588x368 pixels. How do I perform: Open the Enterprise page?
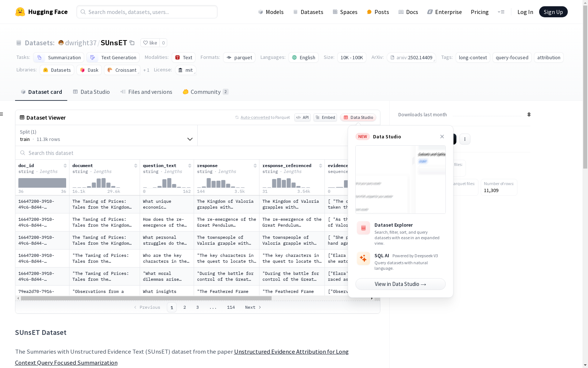point(444,12)
